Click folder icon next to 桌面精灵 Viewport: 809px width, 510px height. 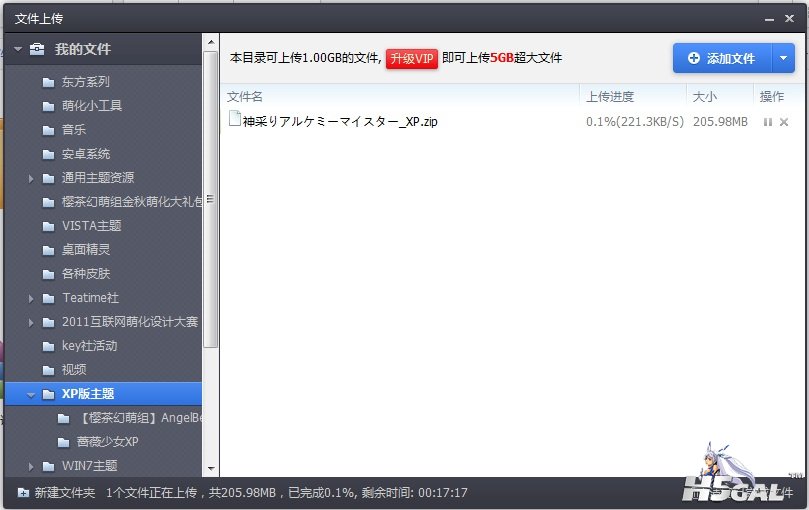point(48,250)
